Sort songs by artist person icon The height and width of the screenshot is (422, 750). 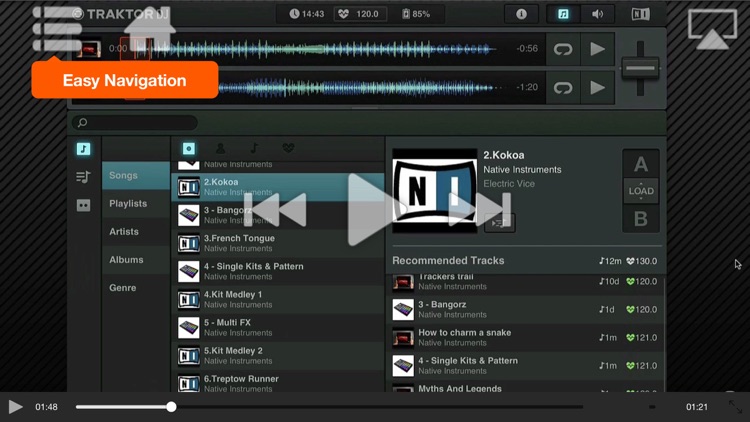(221, 148)
